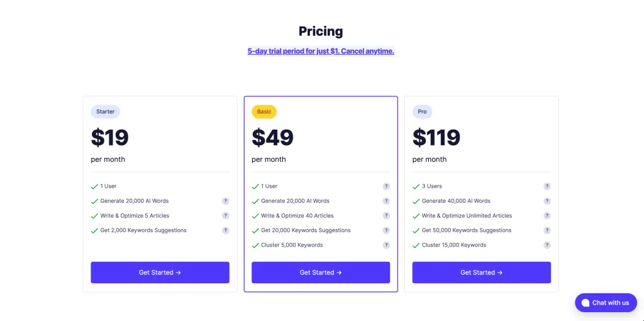Click help icon beside Cluster 15,000 Keywords
This screenshot has height=321, width=644.
tap(547, 245)
